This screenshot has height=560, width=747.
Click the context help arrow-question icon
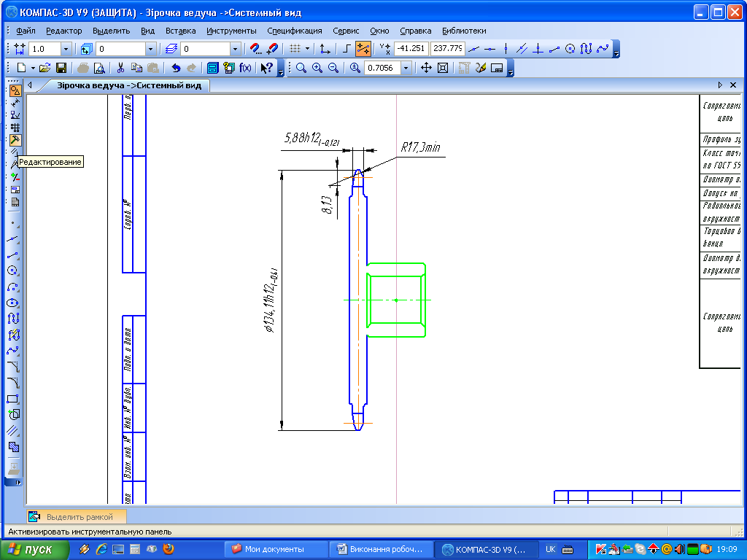tap(266, 68)
